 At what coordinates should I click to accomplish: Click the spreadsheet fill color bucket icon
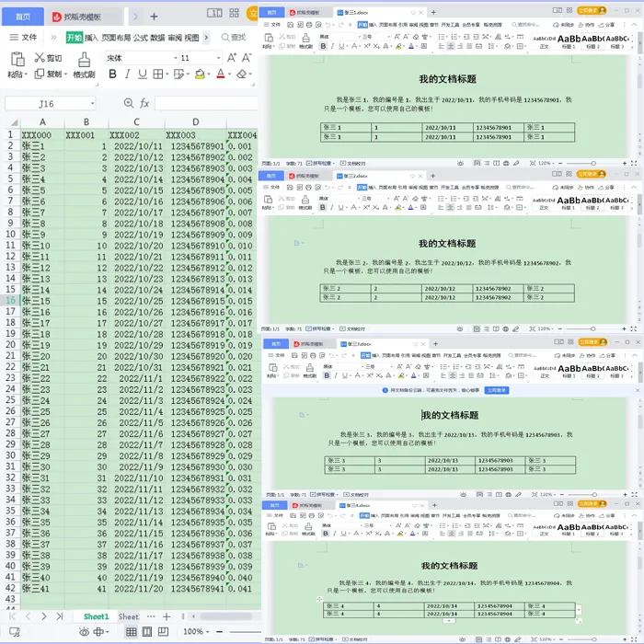pyautogui.click(x=200, y=74)
